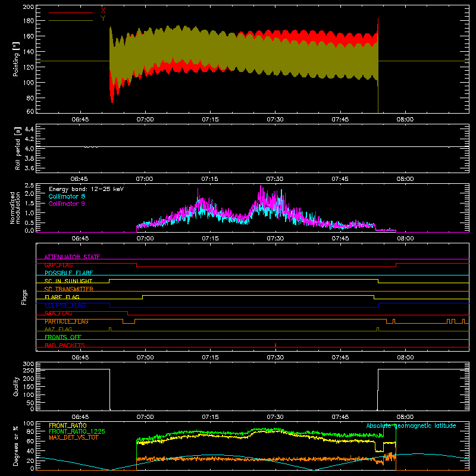Click the red X legend line sample
The image size is (476, 476).
[x=71, y=12]
